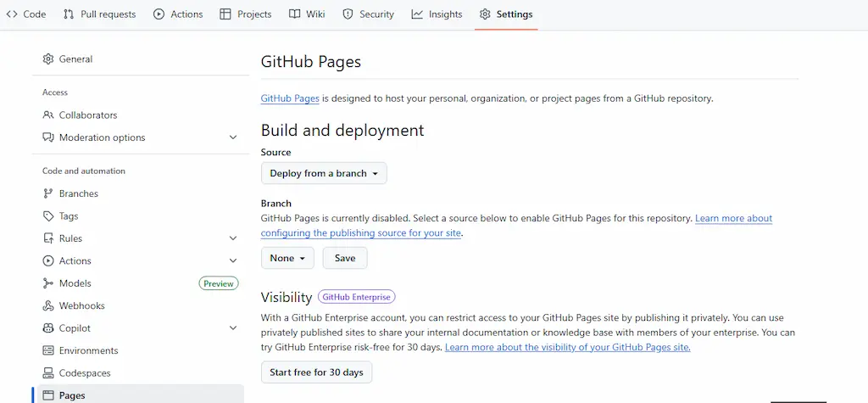The height and width of the screenshot is (403, 868).
Task: Open the Code tab
Action: [x=26, y=14]
